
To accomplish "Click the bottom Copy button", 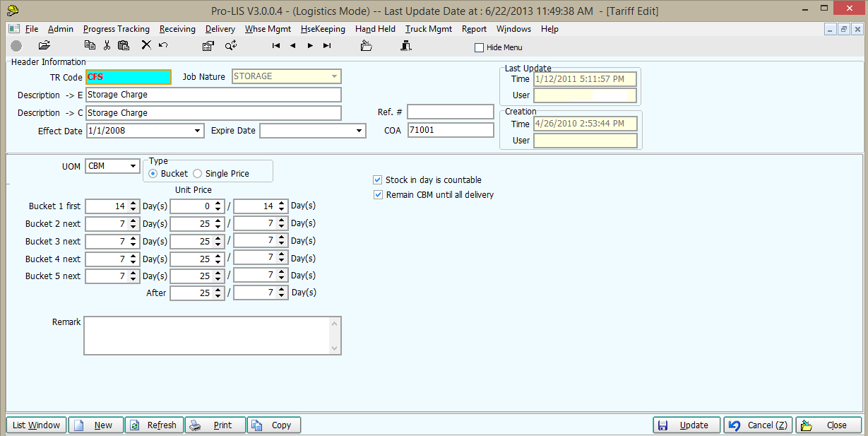I will (x=274, y=425).
